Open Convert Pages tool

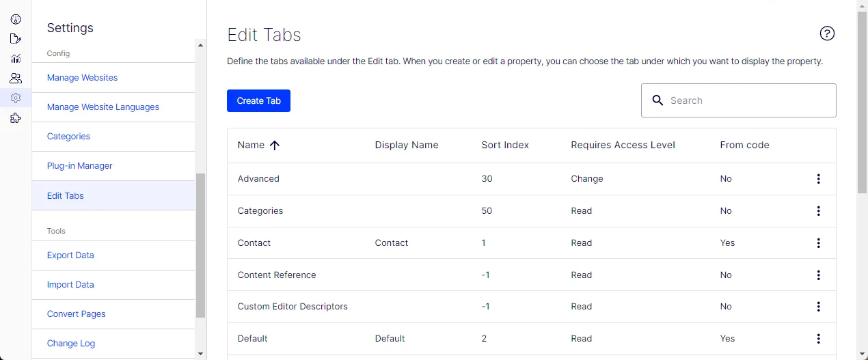coord(76,314)
